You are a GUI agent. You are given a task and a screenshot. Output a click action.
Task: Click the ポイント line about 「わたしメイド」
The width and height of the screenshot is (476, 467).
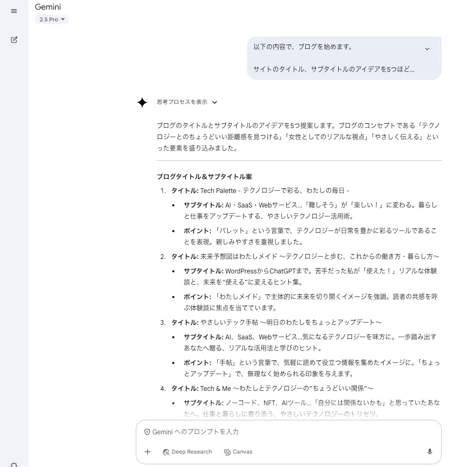pos(311,302)
